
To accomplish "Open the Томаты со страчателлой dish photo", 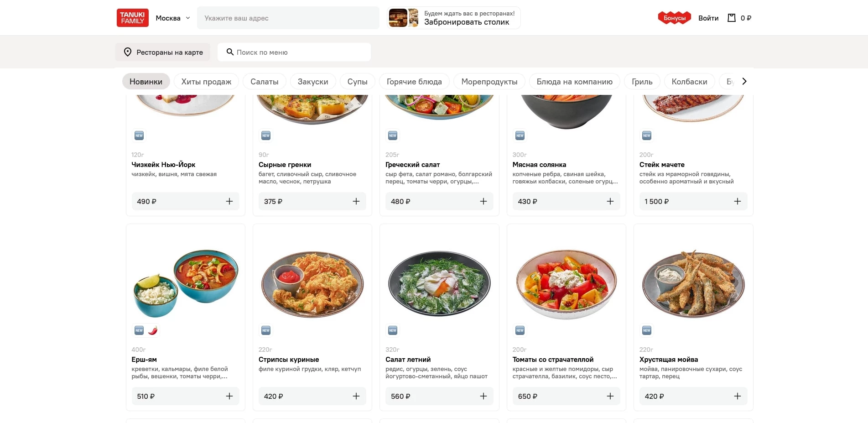I will [x=566, y=283].
